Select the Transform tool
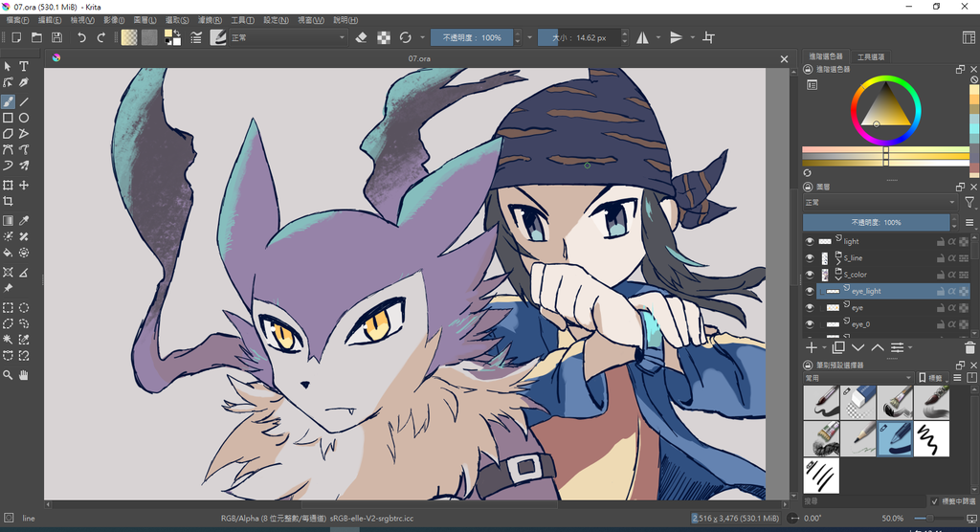Image resolution: width=980 pixels, height=532 pixels. (x=8, y=186)
